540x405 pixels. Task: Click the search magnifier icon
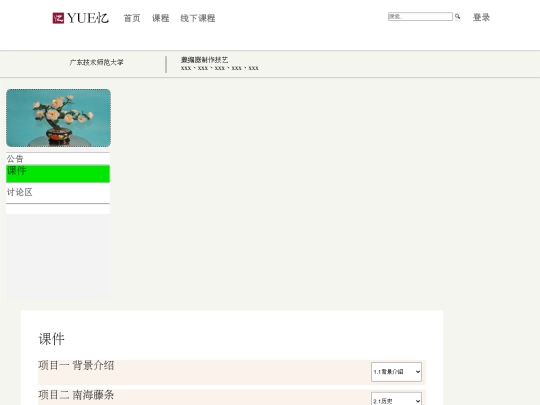(457, 17)
